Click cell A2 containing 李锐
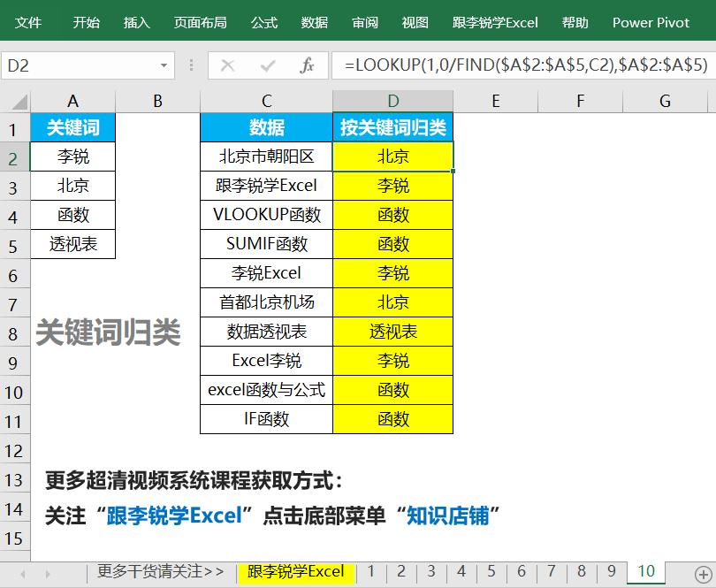This screenshot has width=716, height=588. tap(72, 157)
